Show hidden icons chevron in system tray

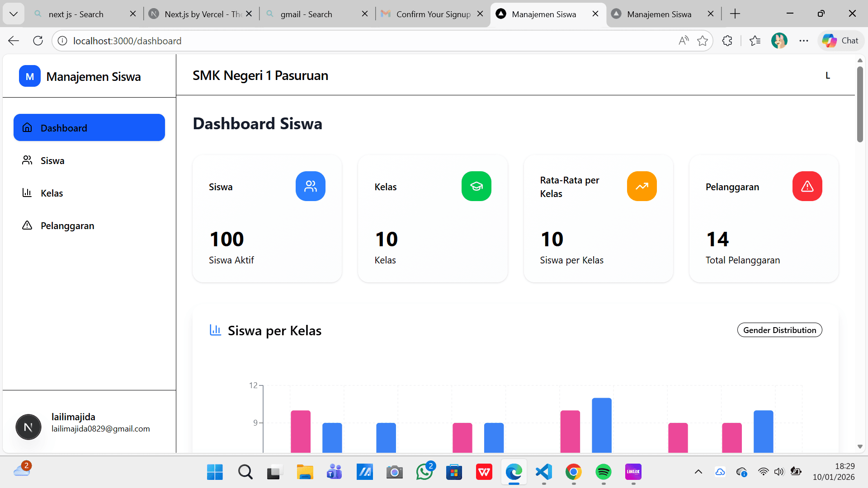[x=698, y=472]
